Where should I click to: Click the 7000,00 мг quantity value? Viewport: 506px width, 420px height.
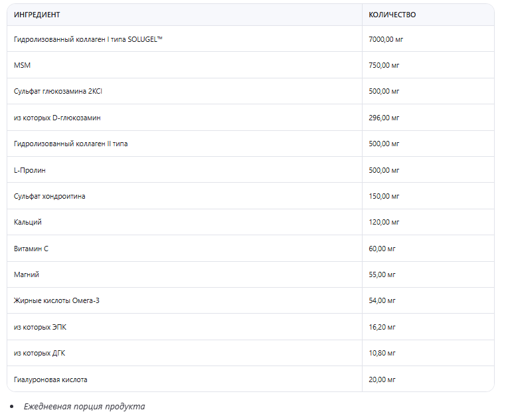pos(386,39)
